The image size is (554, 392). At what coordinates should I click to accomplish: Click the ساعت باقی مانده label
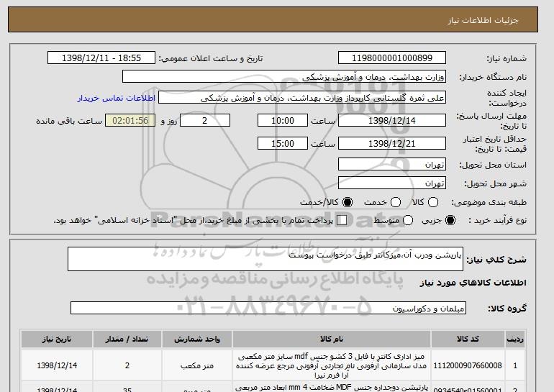coord(69,121)
